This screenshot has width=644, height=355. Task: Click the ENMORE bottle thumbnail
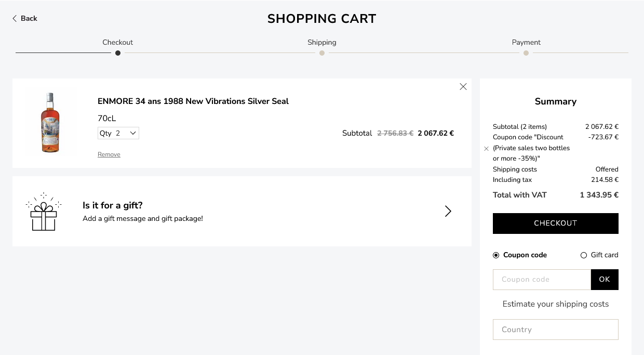pyautogui.click(x=50, y=123)
